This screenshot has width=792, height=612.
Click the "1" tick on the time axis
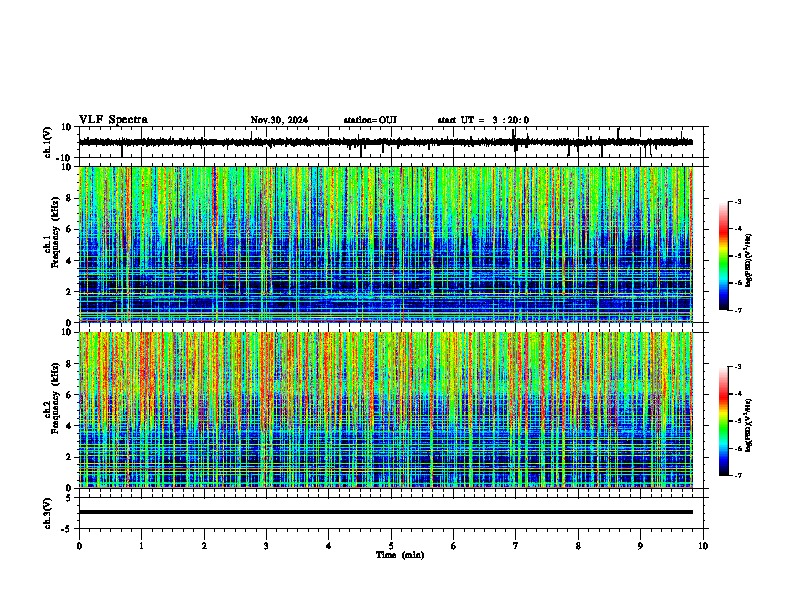click(x=141, y=546)
